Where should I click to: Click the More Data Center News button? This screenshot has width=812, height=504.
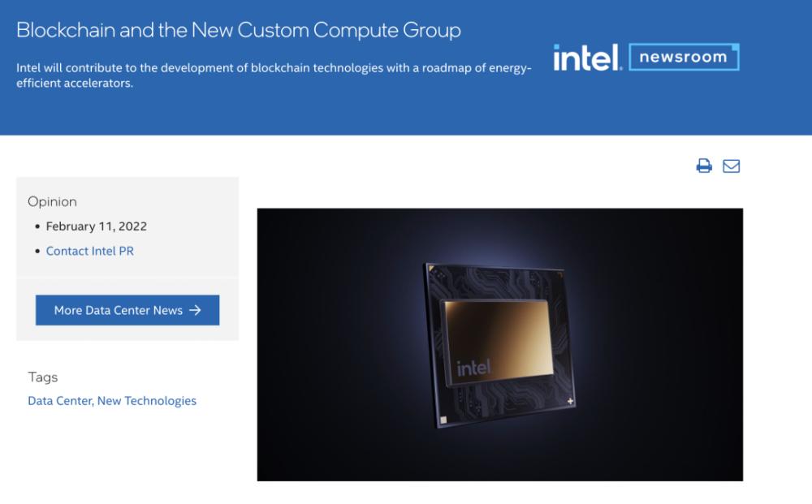point(127,310)
